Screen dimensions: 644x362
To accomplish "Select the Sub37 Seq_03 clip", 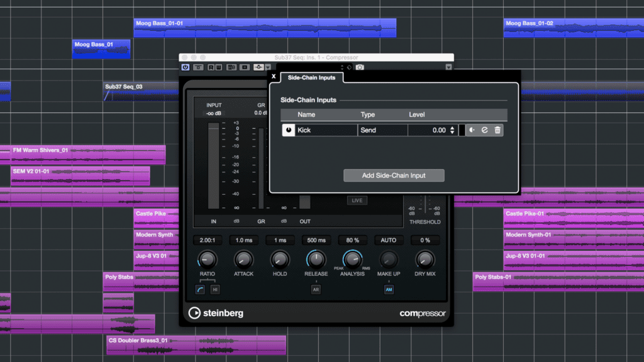I will coord(141,92).
